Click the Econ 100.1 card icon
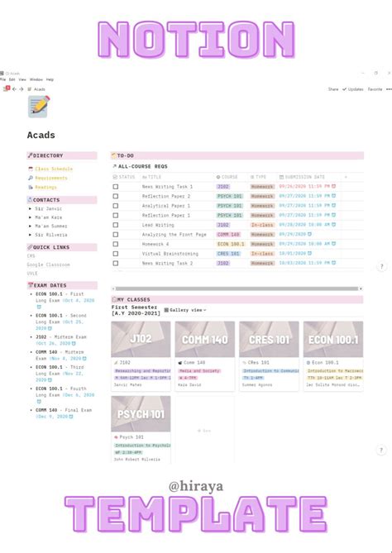The height and width of the screenshot is (553, 392). tap(308, 363)
